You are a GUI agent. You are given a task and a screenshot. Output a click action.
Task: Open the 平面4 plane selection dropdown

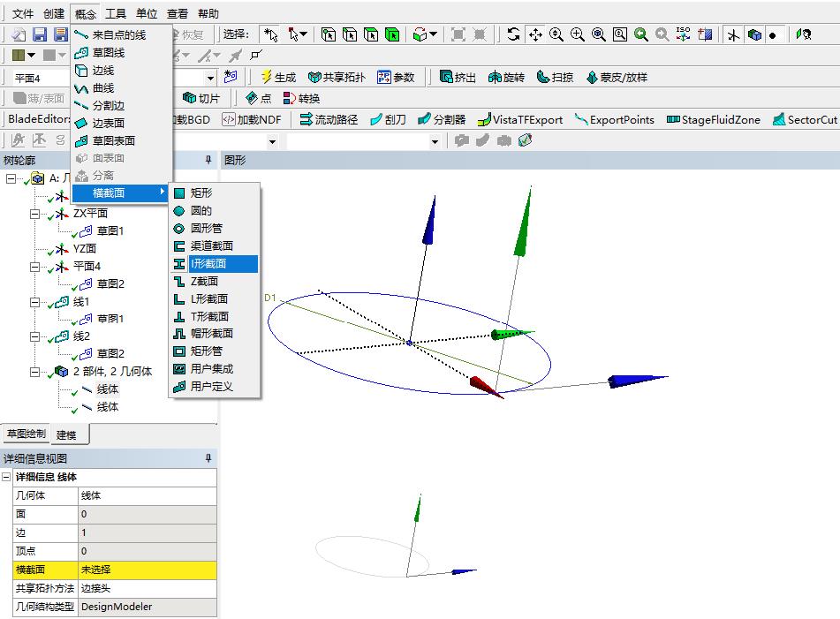(x=209, y=78)
